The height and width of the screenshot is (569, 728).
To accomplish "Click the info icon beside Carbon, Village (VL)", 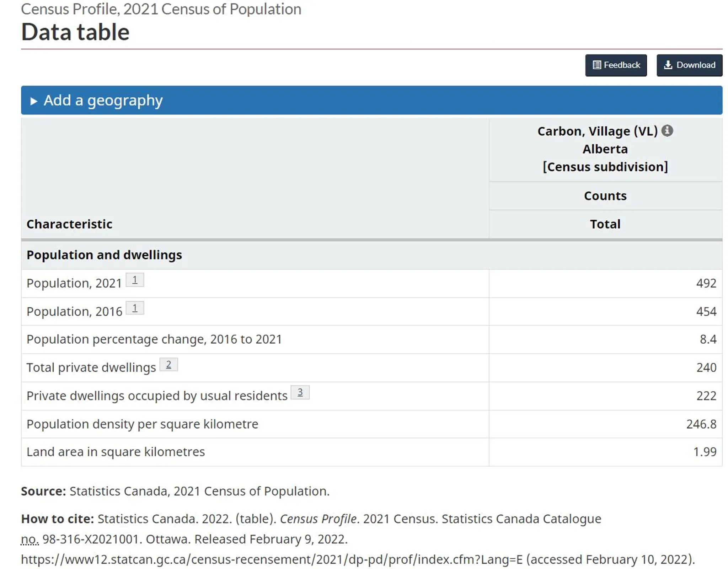I will [x=667, y=130].
